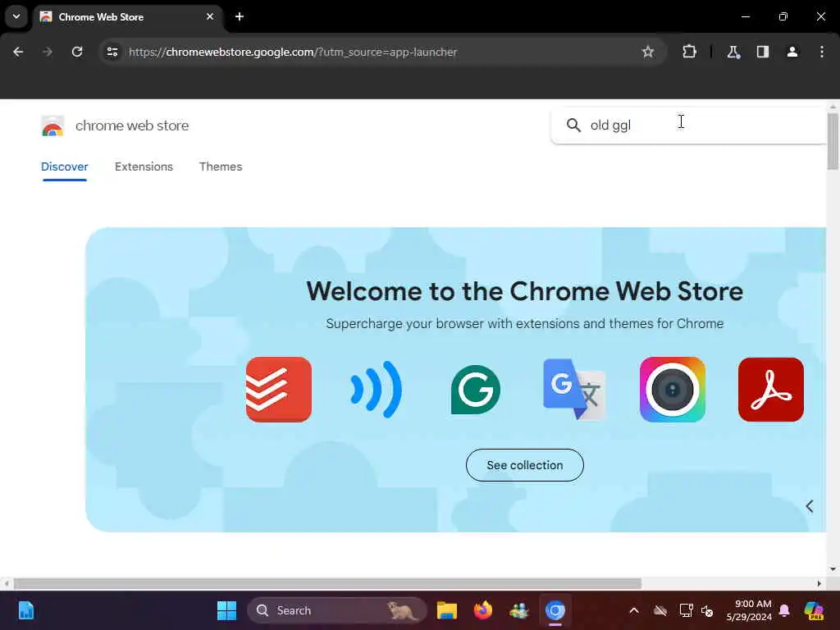Click the vertical page scrollbar thumb

[832, 141]
